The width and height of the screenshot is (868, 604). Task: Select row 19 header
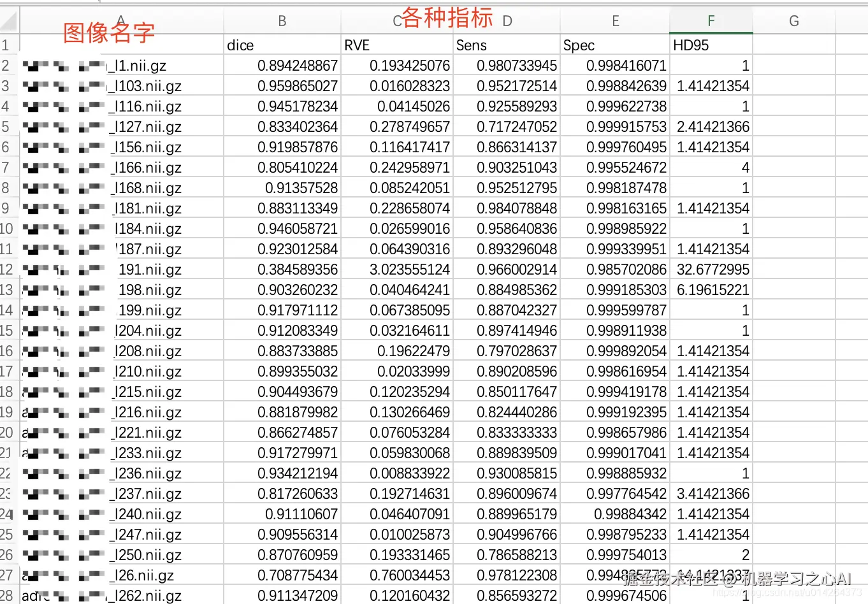pyautogui.click(x=9, y=412)
